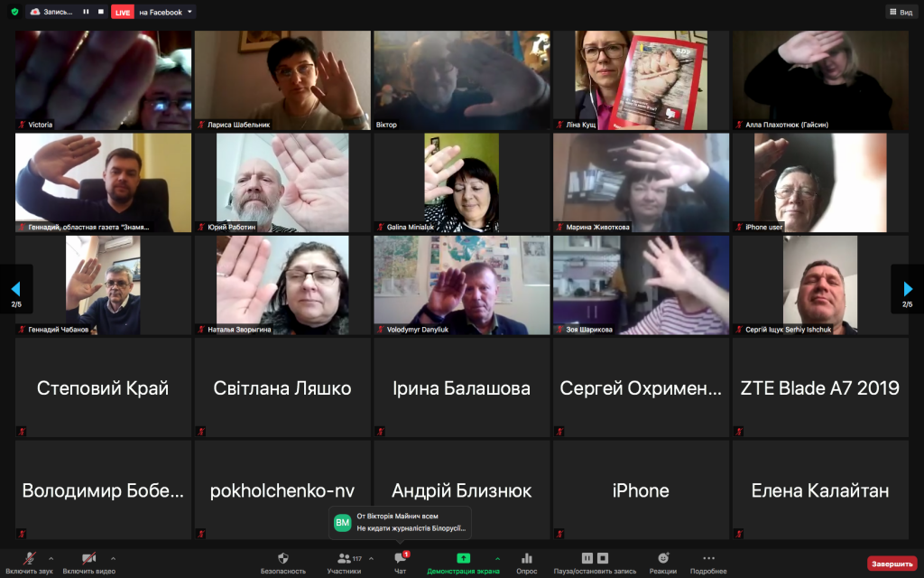The height and width of the screenshot is (578, 924).
Task: Open the Безопасность security menu
Action: pyautogui.click(x=283, y=563)
